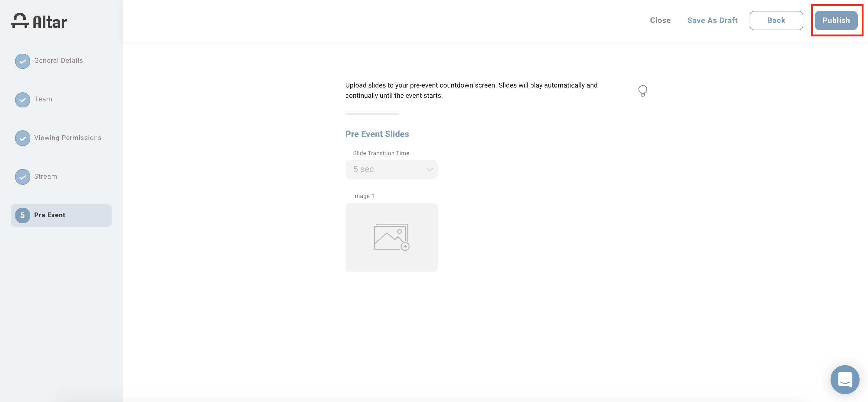The height and width of the screenshot is (402, 868).
Task: Open the chat support widget
Action: [x=845, y=379]
